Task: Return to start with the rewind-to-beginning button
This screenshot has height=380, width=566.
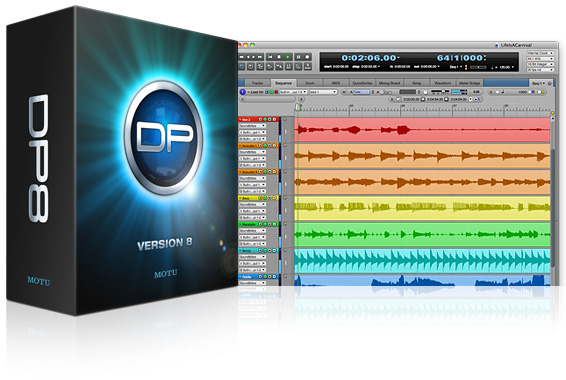Action: pos(270,57)
